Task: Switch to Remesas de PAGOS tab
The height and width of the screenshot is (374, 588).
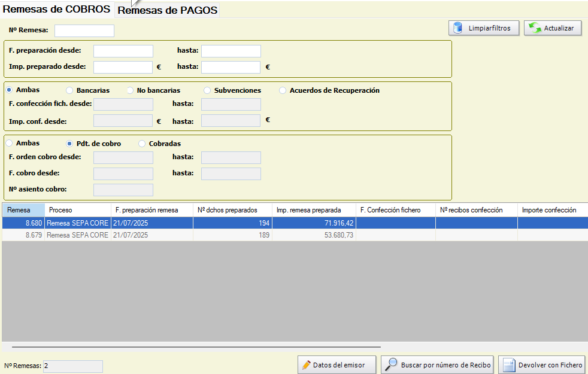Action: tap(167, 10)
